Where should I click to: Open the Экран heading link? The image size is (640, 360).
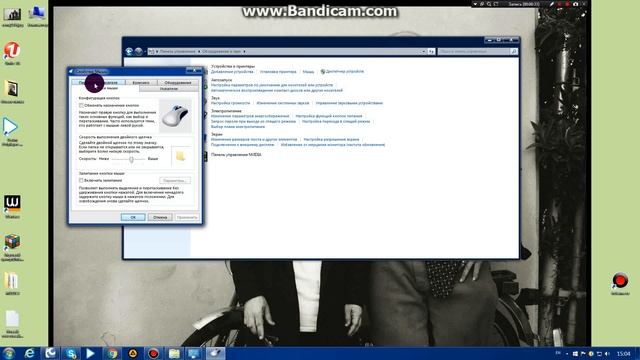(216, 134)
